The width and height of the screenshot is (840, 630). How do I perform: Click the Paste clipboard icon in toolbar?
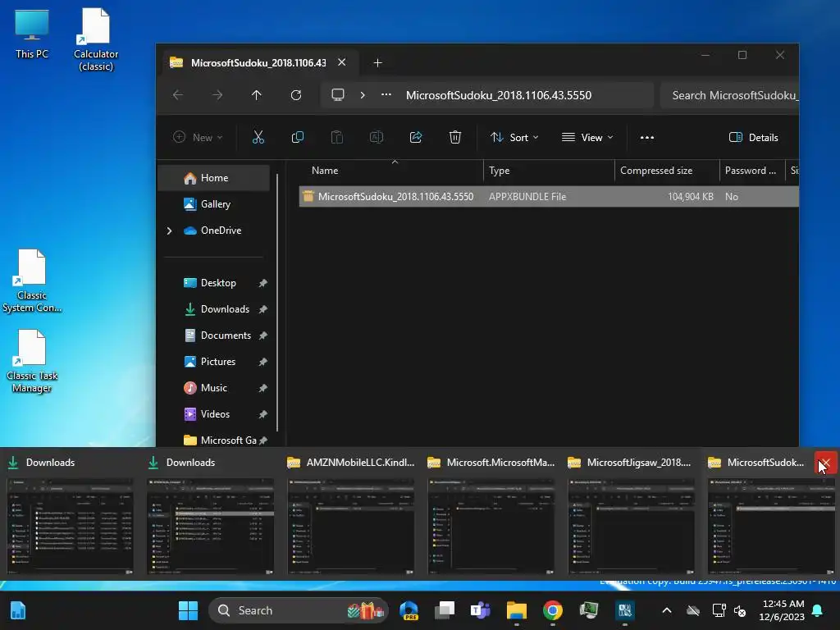click(337, 138)
